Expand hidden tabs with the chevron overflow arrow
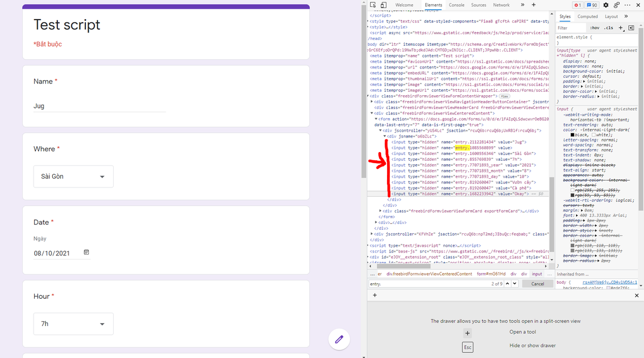The width and height of the screenshot is (644, 358). [523, 5]
